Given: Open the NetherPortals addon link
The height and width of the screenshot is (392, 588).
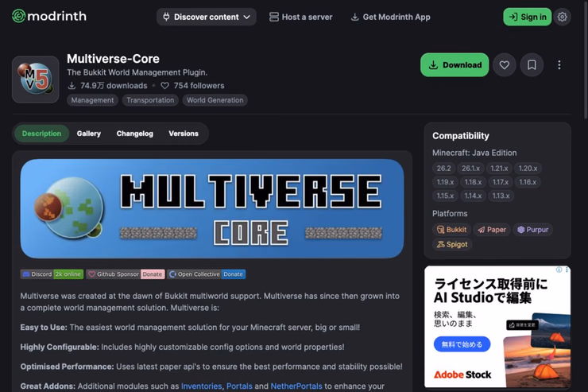Looking at the screenshot, I should [x=296, y=386].
